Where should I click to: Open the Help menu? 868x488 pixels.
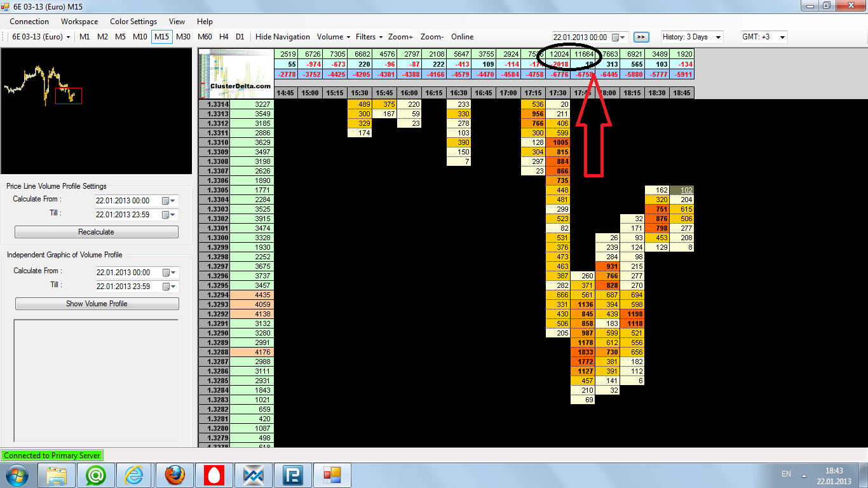tap(205, 22)
